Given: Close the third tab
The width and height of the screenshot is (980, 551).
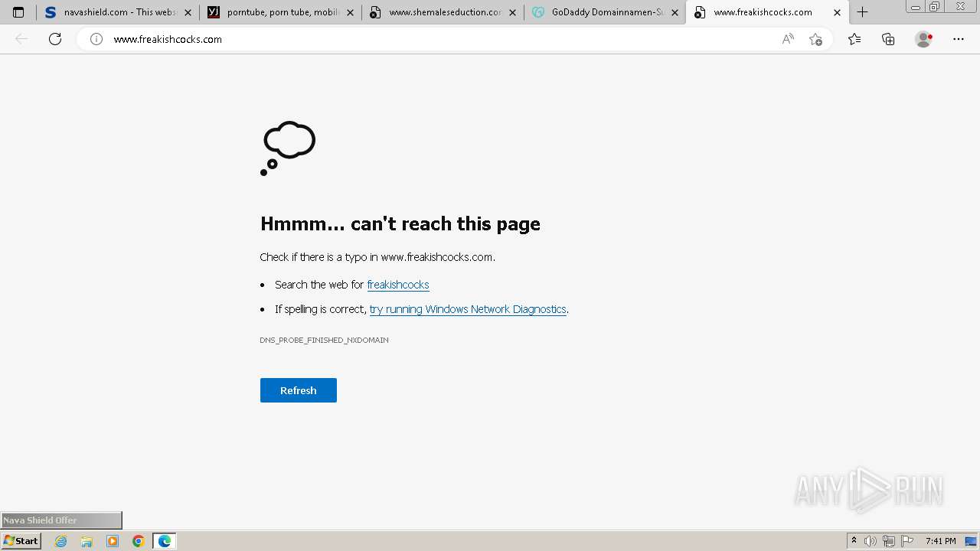Looking at the screenshot, I should [x=512, y=12].
